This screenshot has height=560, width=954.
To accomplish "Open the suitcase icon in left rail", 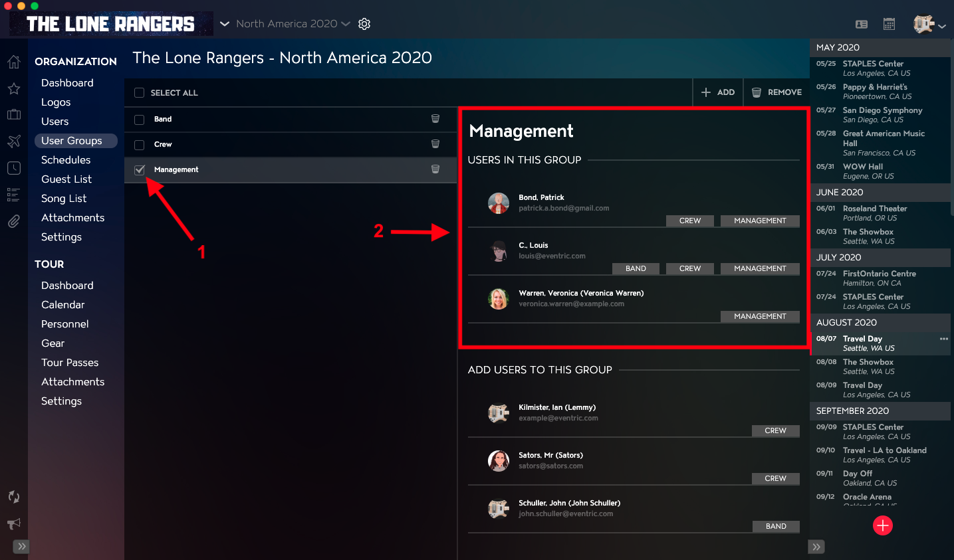I will coord(14,114).
